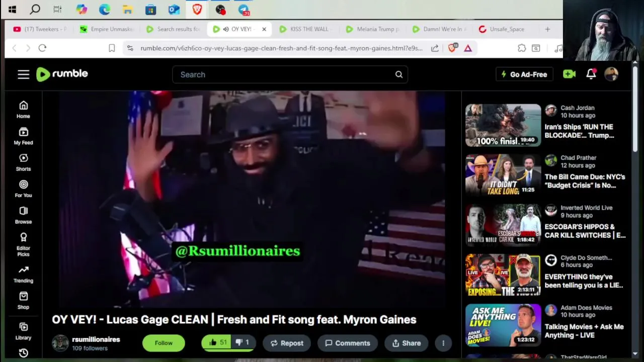Open Rumble notifications bell

pos(591,74)
